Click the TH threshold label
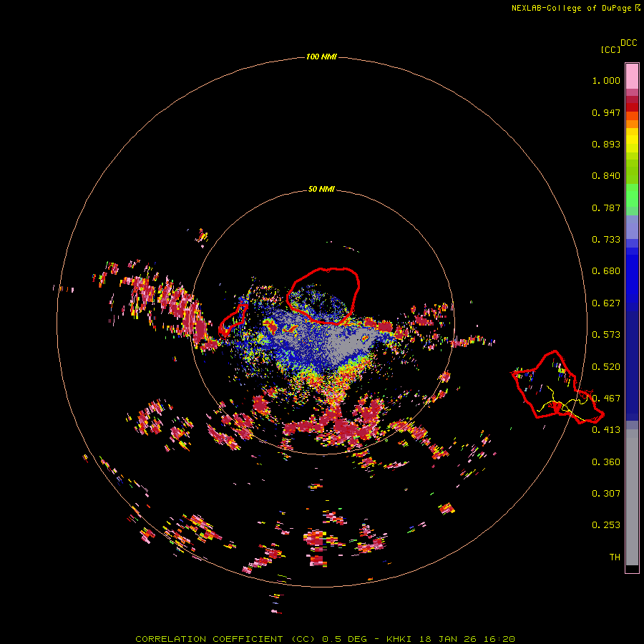The image size is (644, 644). (x=615, y=557)
